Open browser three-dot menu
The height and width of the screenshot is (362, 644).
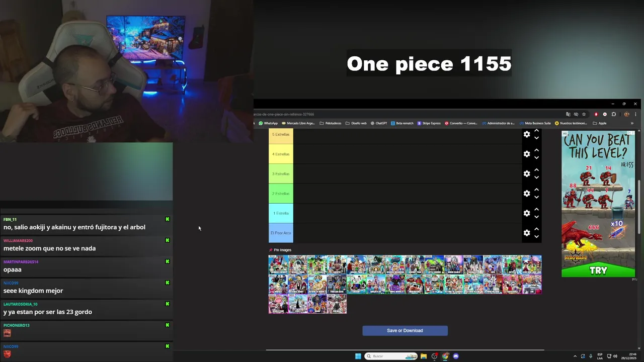[635, 114]
